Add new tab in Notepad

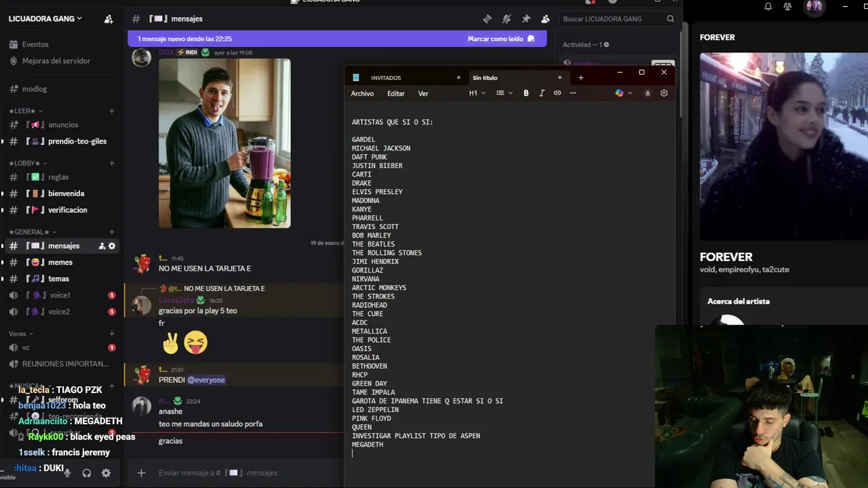click(580, 78)
